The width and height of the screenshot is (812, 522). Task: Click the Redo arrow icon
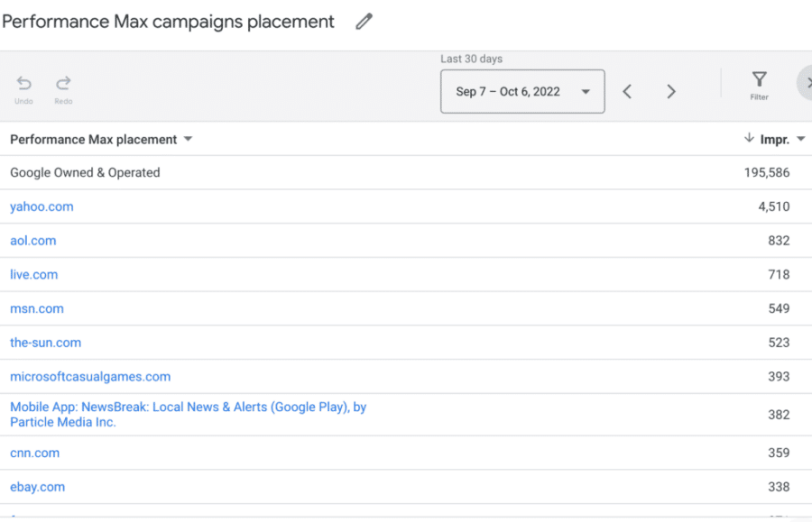[x=63, y=84]
